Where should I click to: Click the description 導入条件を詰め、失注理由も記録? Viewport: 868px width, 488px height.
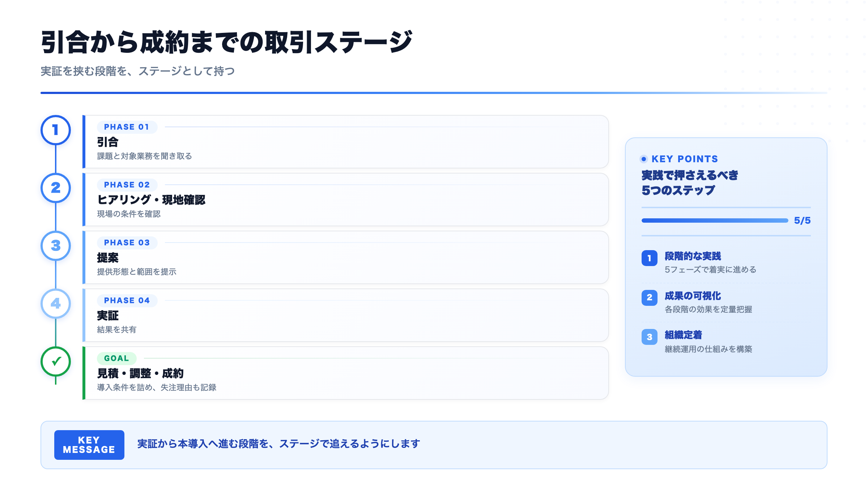(x=157, y=388)
